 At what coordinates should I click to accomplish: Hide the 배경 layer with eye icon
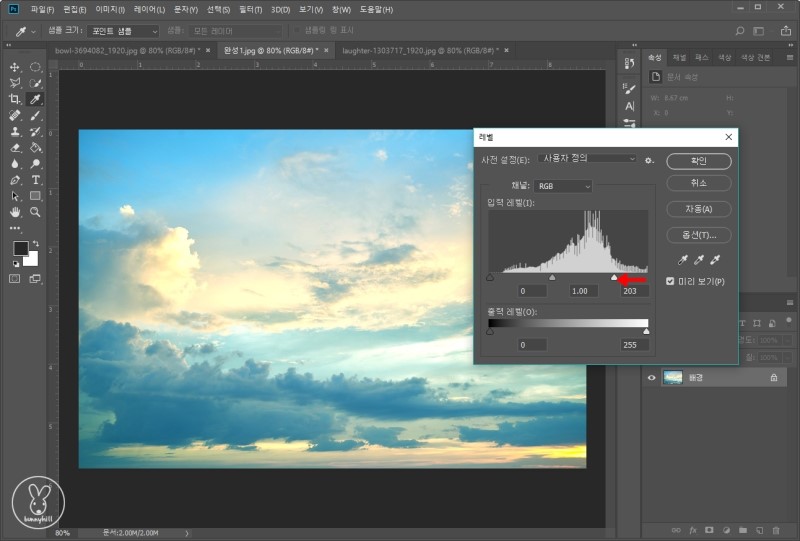pyautogui.click(x=651, y=377)
